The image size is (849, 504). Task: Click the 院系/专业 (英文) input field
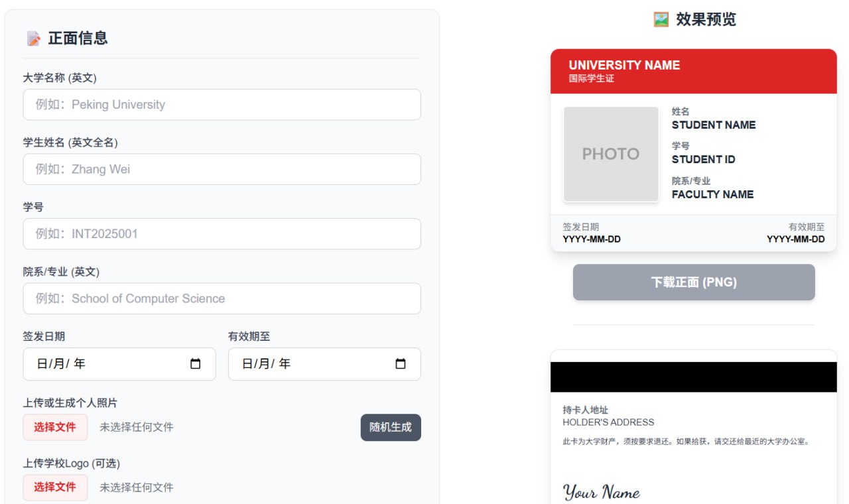click(x=222, y=298)
